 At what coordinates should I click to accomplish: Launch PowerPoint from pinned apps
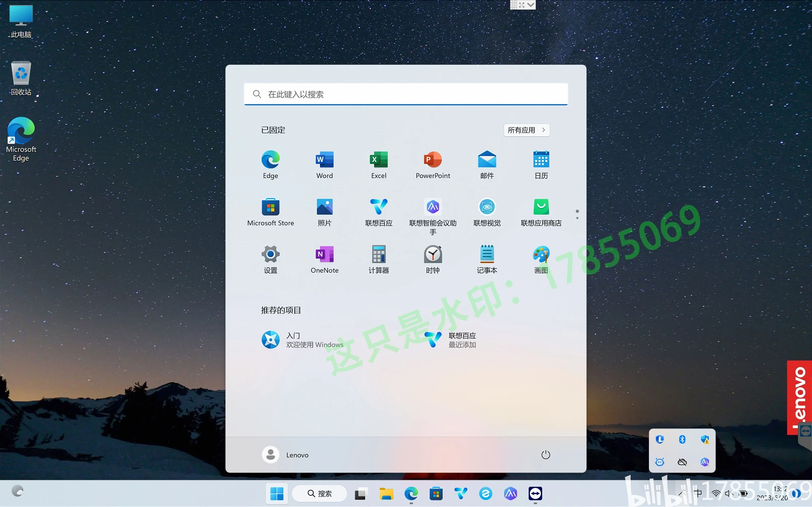click(433, 165)
